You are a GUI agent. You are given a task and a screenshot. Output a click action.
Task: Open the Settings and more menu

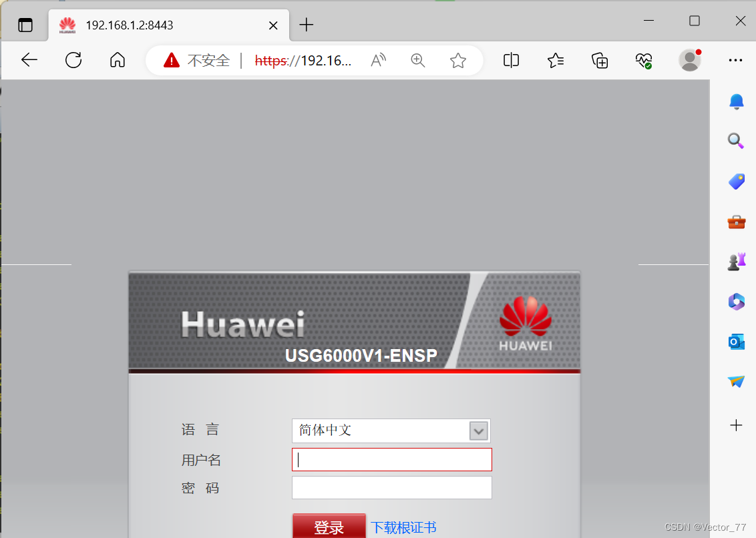pos(735,60)
